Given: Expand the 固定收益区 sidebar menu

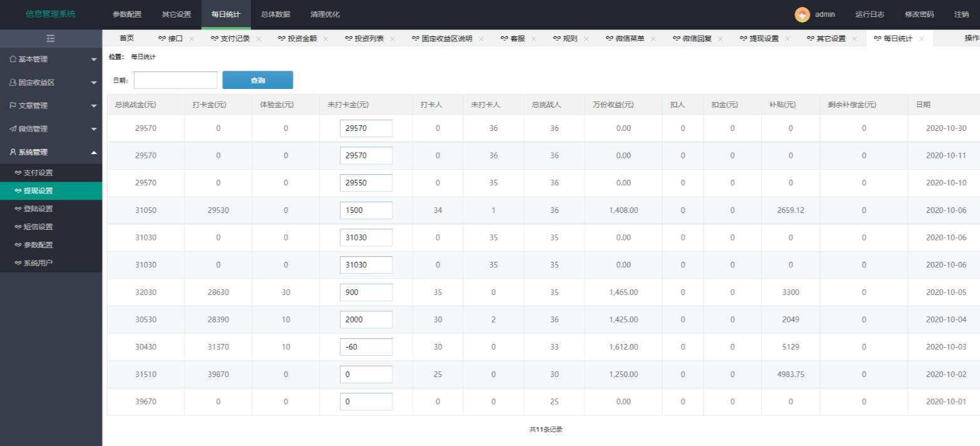Looking at the screenshot, I should pyautogui.click(x=51, y=82).
